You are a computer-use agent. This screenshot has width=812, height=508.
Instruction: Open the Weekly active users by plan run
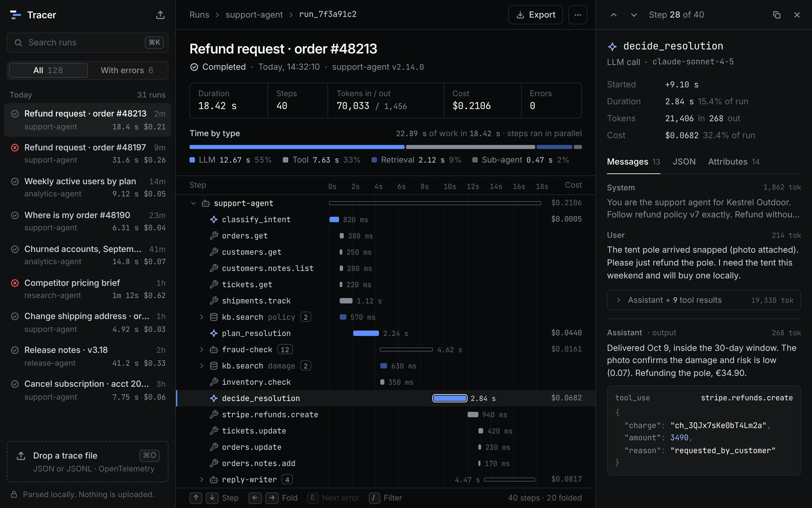pos(88,188)
